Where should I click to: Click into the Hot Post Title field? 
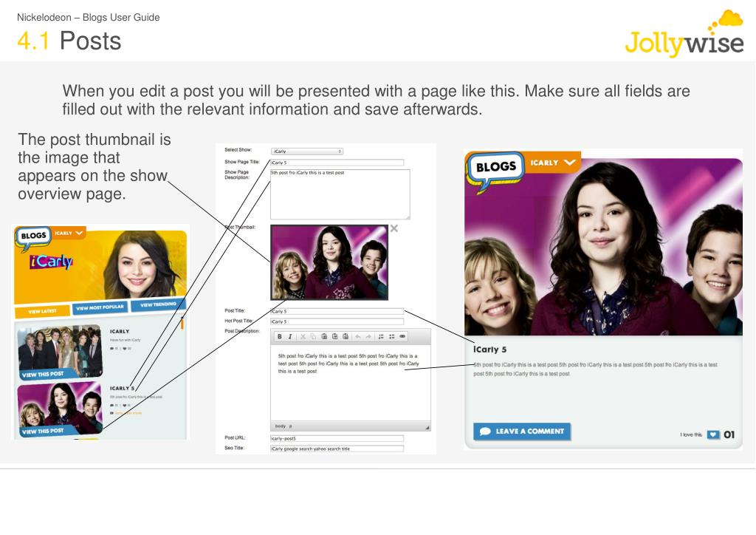coord(337,321)
